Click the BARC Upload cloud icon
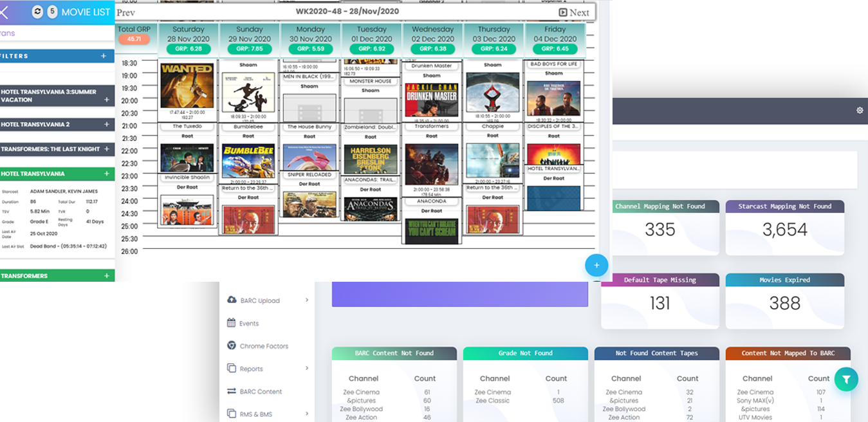The image size is (868, 422). point(232,300)
